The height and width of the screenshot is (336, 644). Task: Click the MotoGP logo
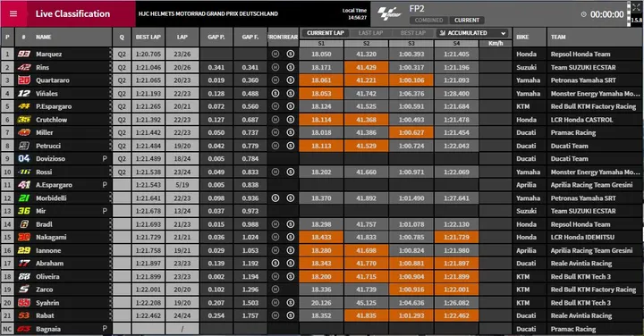(x=389, y=13)
